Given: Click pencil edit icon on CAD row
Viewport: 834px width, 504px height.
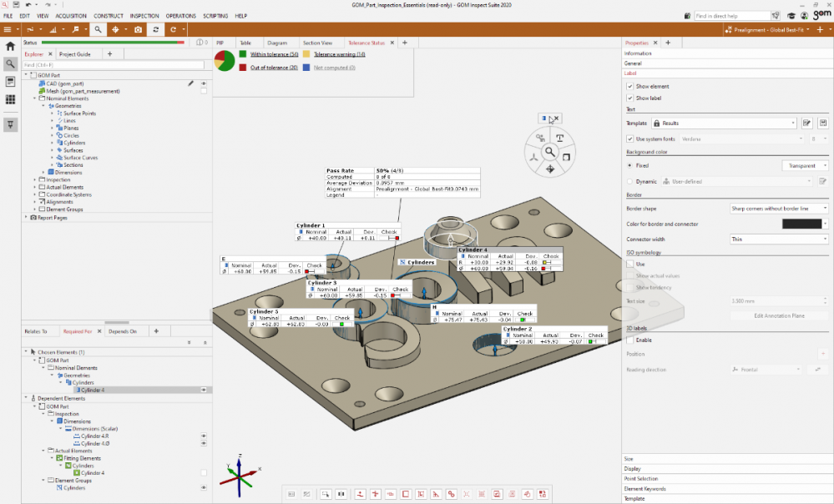Looking at the screenshot, I should tap(191, 83).
